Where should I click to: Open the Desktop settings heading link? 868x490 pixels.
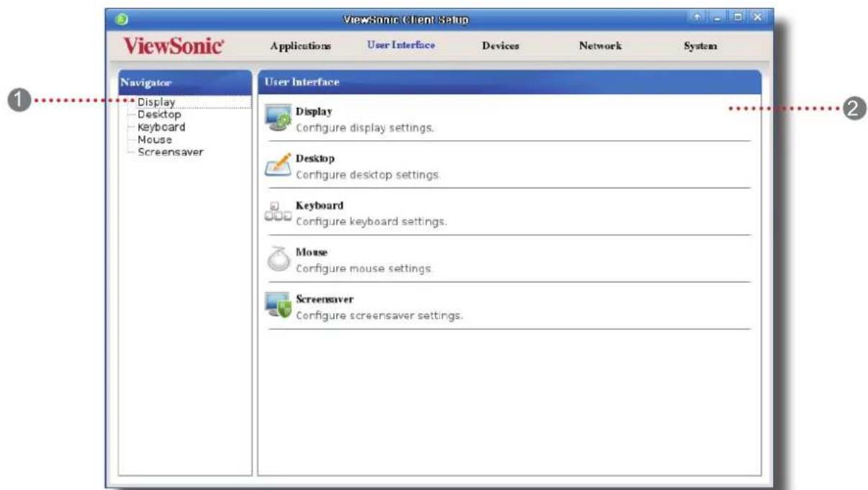(x=315, y=158)
